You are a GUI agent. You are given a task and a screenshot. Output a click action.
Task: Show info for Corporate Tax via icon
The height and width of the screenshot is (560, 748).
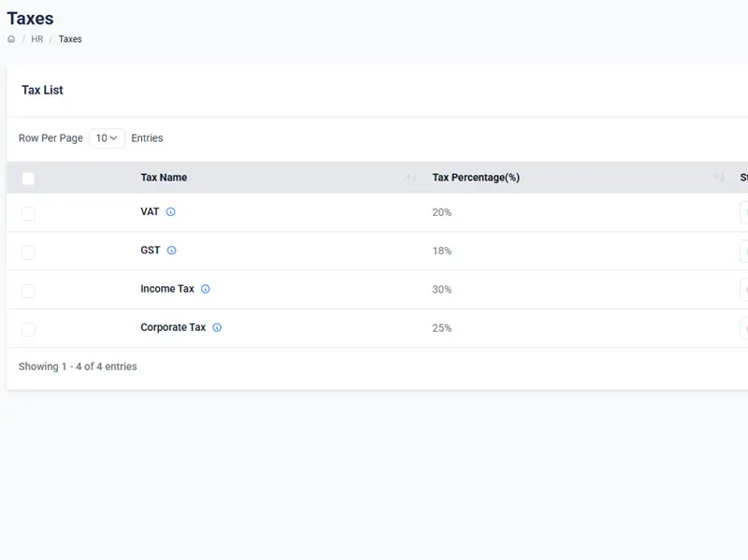pyautogui.click(x=217, y=328)
